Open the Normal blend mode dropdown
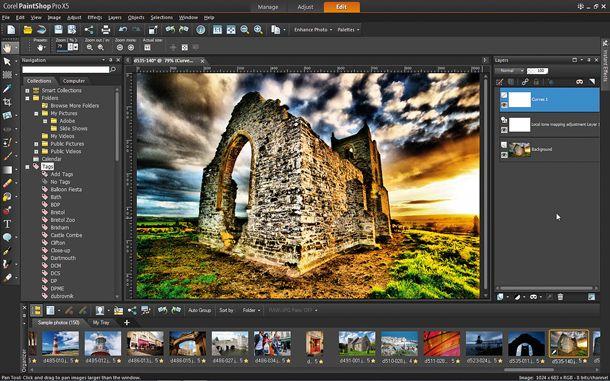 tap(510, 71)
